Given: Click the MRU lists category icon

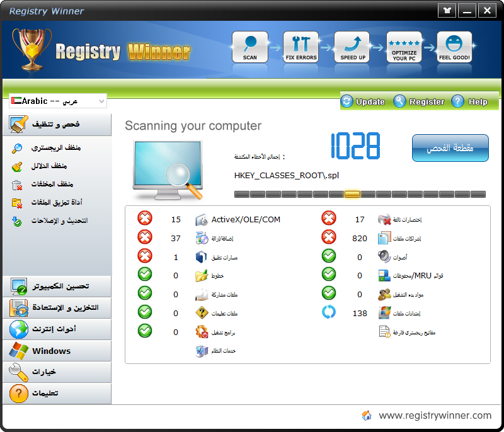Looking at the screenshot, I should tap(384, 276).
